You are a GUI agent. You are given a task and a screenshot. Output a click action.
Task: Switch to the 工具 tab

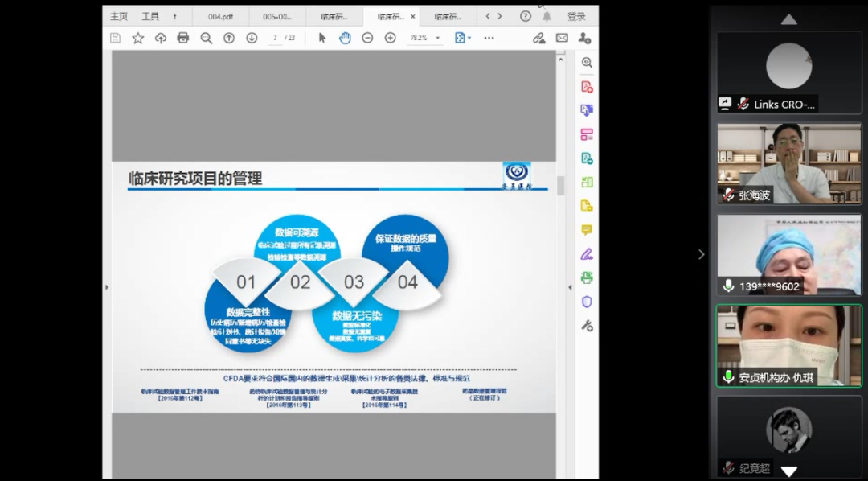(x=150, y=17)
